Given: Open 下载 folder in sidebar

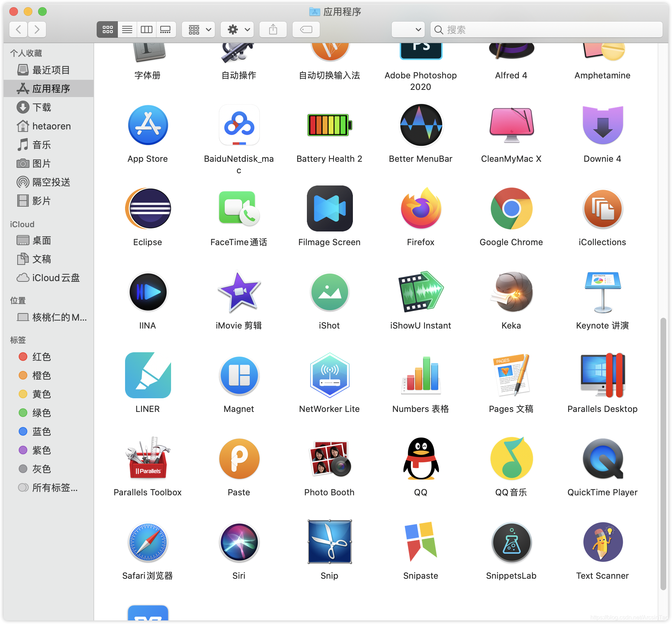Looking at the screenshot, I should (x=49, y=107).
